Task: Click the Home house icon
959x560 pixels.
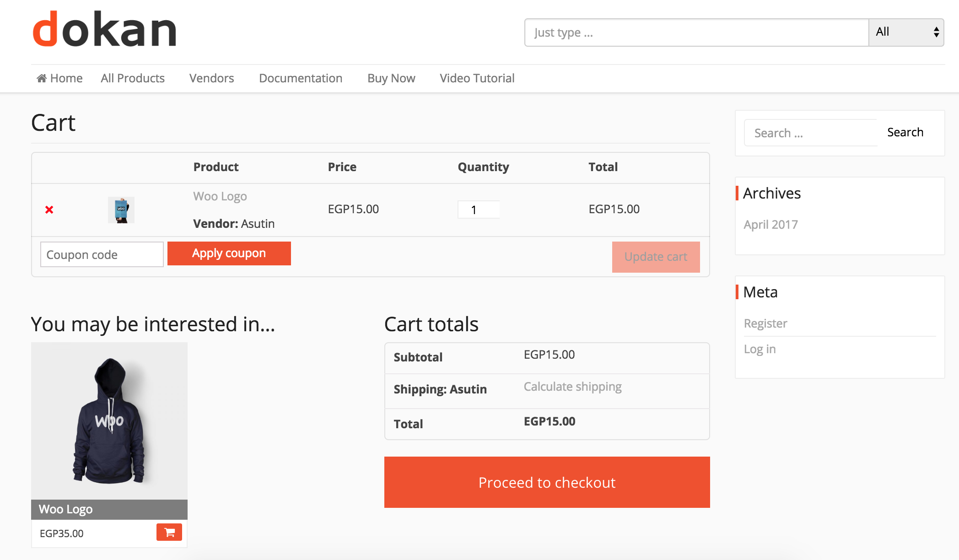Action: pyautogui.click(x=42, y=78)
